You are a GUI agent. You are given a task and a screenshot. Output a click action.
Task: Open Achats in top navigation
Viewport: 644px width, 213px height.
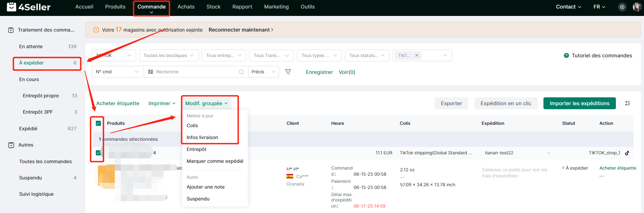(x=186, y=7)
